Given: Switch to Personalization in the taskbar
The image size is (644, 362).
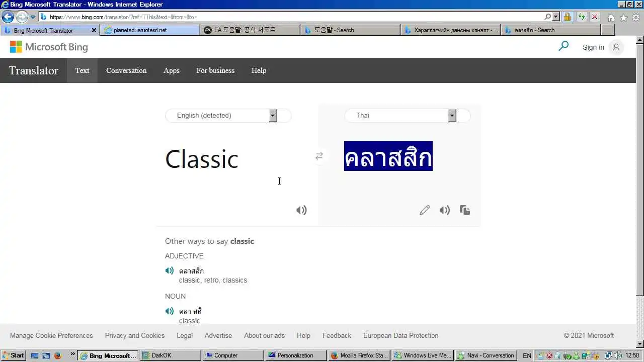Looking at the screenshot, I should [x=296, y=355].
